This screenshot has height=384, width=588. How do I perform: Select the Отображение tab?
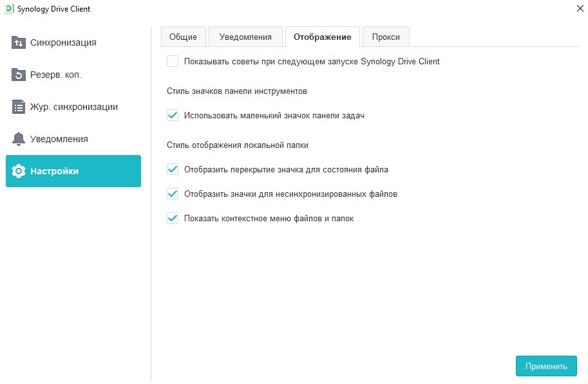click(x=323, y=37)
